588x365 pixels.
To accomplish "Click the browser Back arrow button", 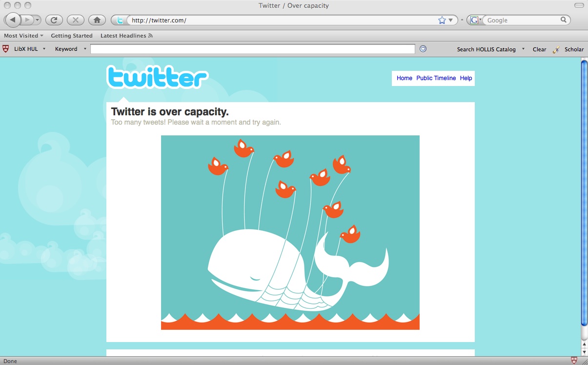I will coord(13,20).
